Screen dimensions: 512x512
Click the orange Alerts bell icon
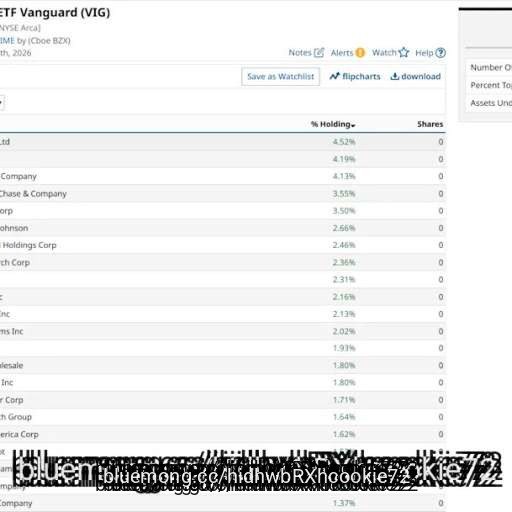click(x=360, y=53)
